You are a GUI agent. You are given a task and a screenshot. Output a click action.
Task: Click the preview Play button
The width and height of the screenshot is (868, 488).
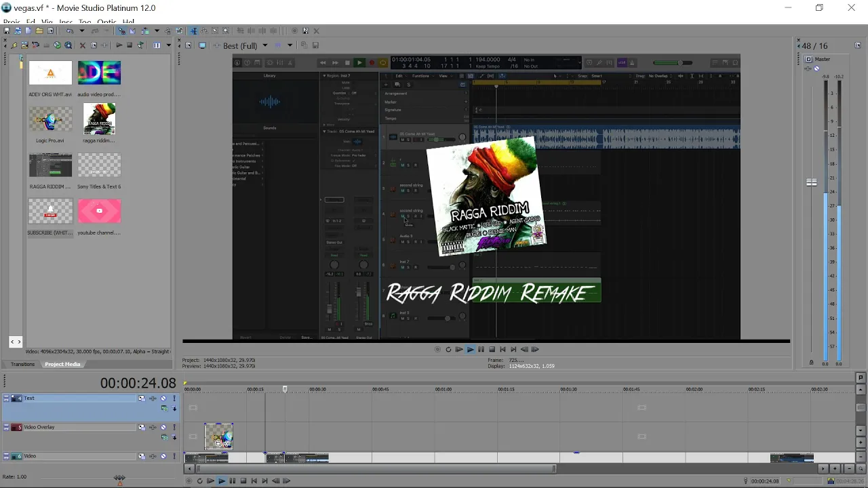tap(470, 350)
